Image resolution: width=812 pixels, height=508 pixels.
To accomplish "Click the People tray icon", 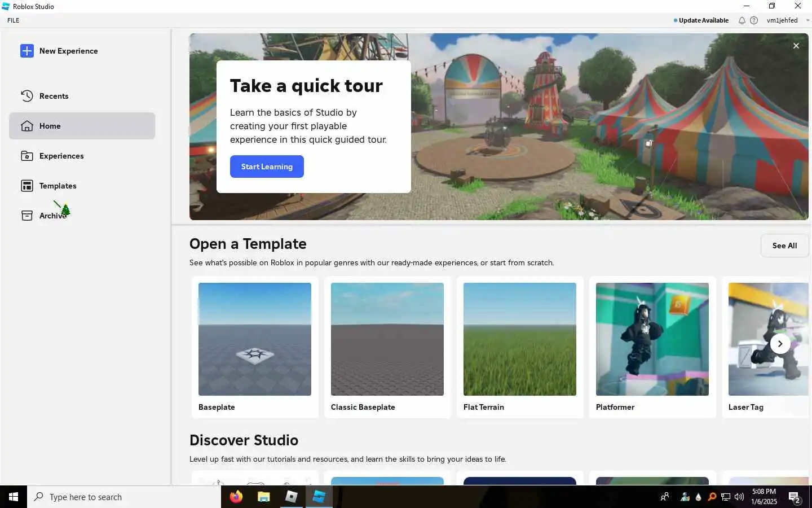I will 665,497.
